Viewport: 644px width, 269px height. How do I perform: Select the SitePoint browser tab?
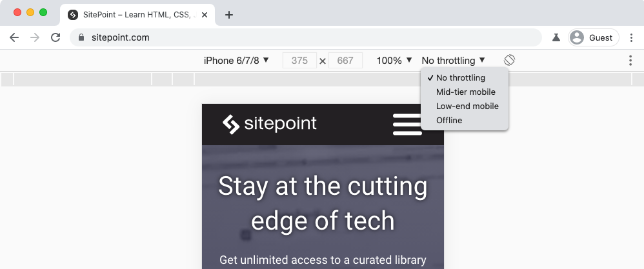coord(137,15)
